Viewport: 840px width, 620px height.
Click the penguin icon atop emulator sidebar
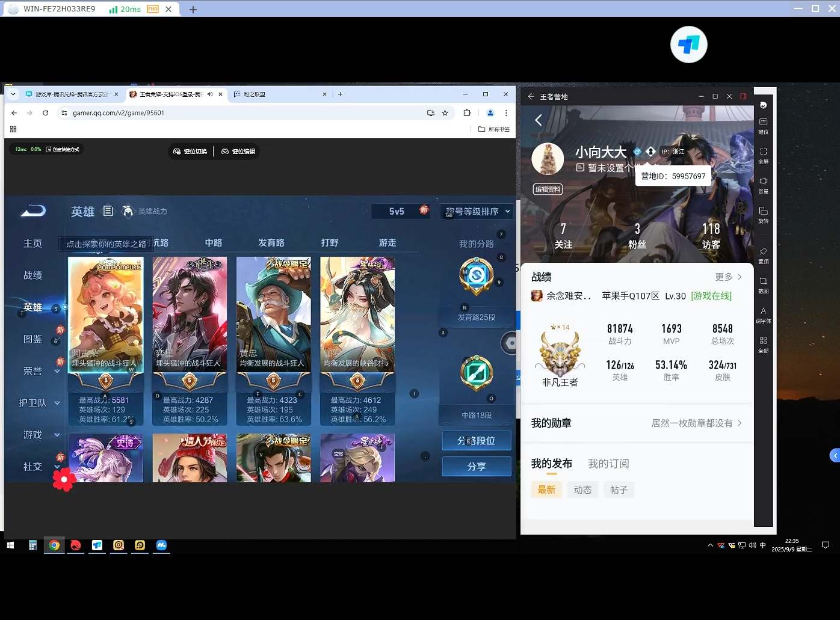coord(763,105)
